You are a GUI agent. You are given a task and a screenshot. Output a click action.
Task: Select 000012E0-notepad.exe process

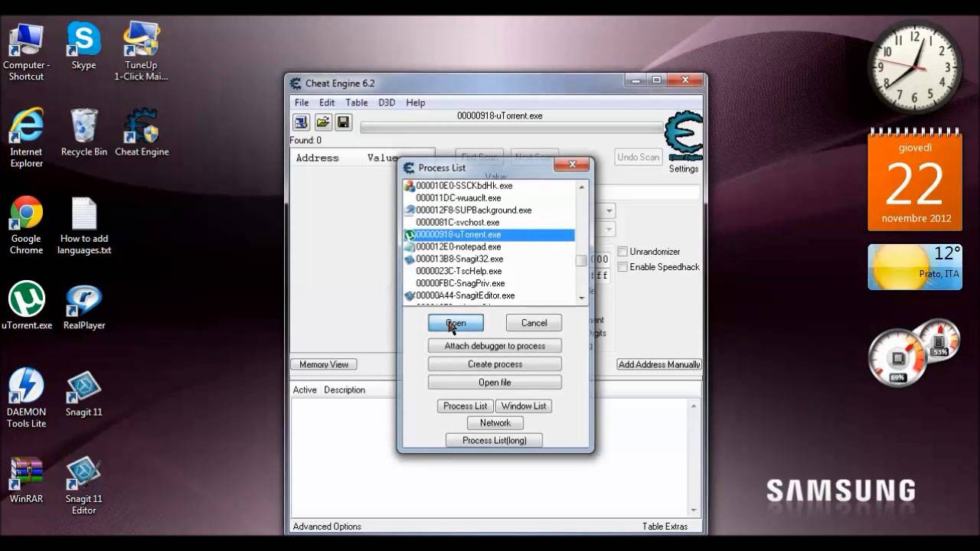click(489, 247)
